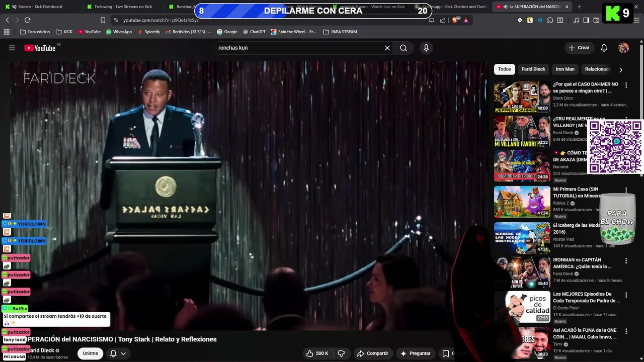This screenshot has width=644, height=362.
Task: Clear the search text with the X
Action: [387, 48]
